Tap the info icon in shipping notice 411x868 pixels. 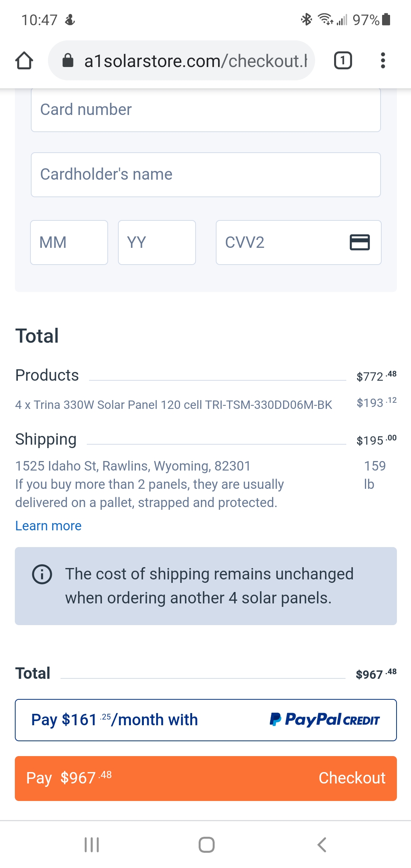click(42, 574)
